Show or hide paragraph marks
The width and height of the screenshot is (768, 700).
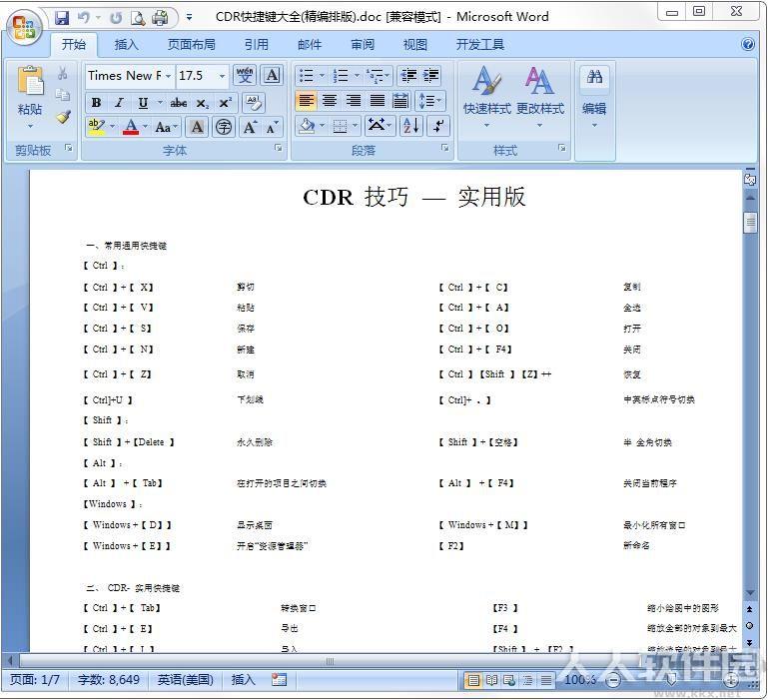(x=438, y=127)
